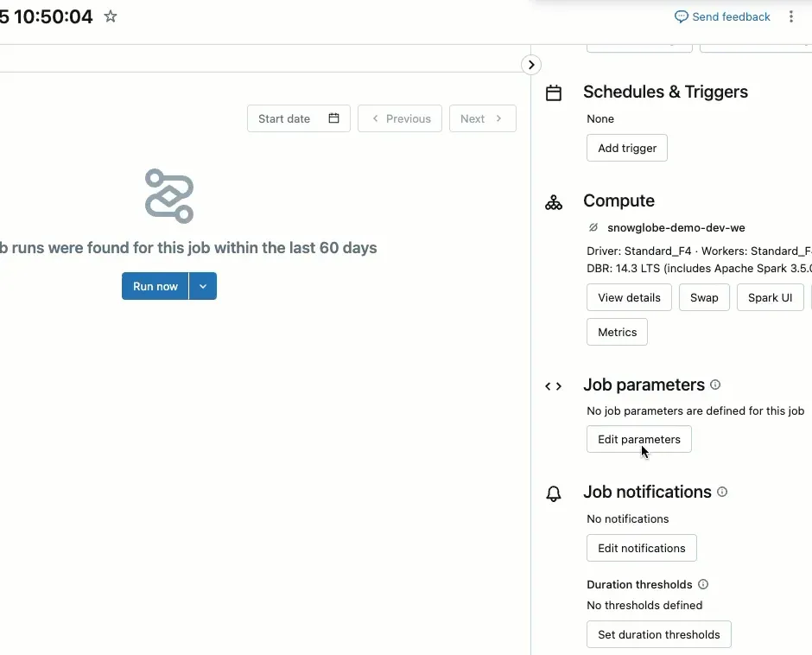
Task: Click the Schedules & Triggers heading
Action: point(665,92)
